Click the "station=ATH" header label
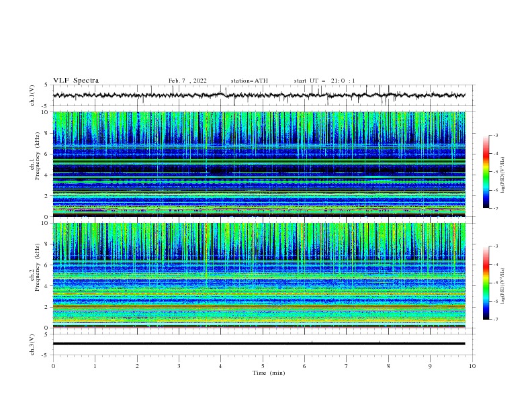 [x=249, y=81]
